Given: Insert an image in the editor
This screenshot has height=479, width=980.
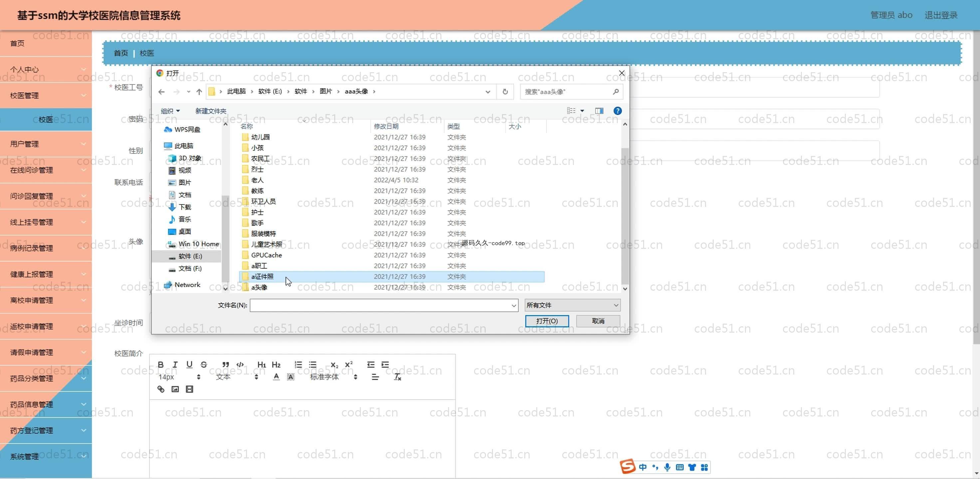Looking at the screenshot, I should tap(175, 389).
